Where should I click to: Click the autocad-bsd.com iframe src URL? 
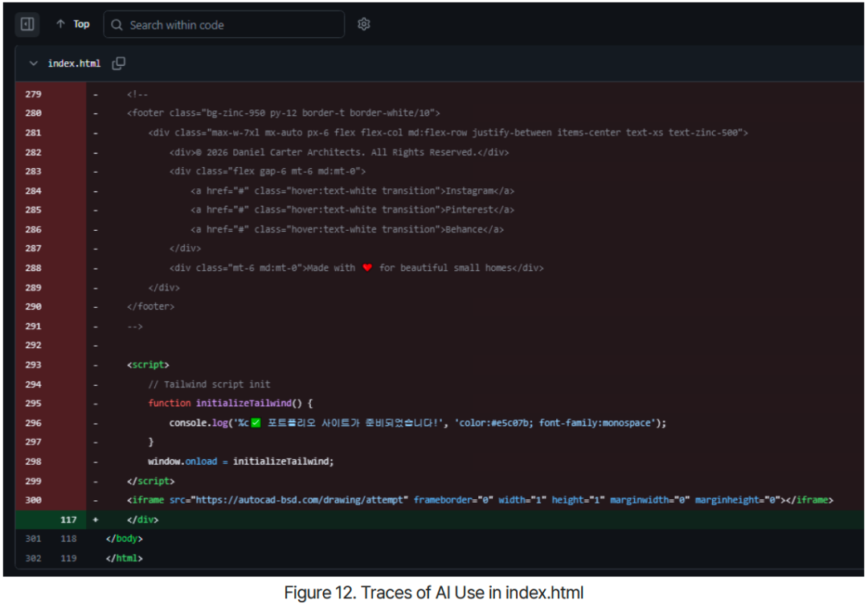[300, 500]
